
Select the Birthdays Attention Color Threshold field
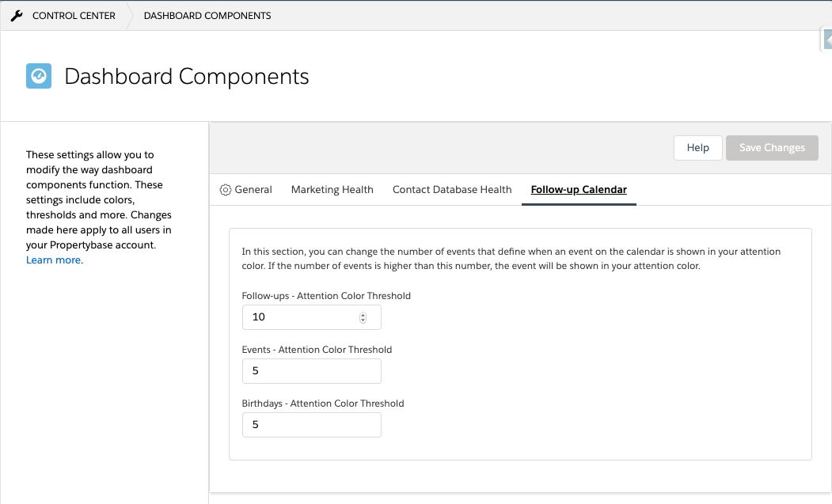[x=311, y=424]
